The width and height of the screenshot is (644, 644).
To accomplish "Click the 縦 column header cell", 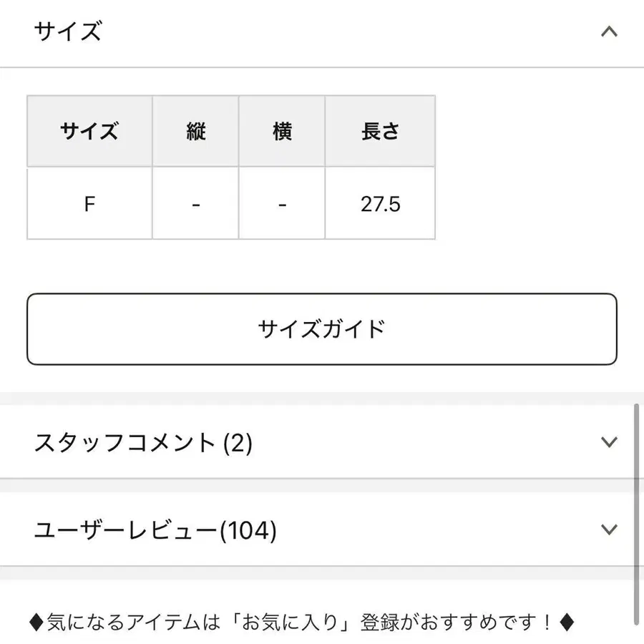I will click(195, 132).
